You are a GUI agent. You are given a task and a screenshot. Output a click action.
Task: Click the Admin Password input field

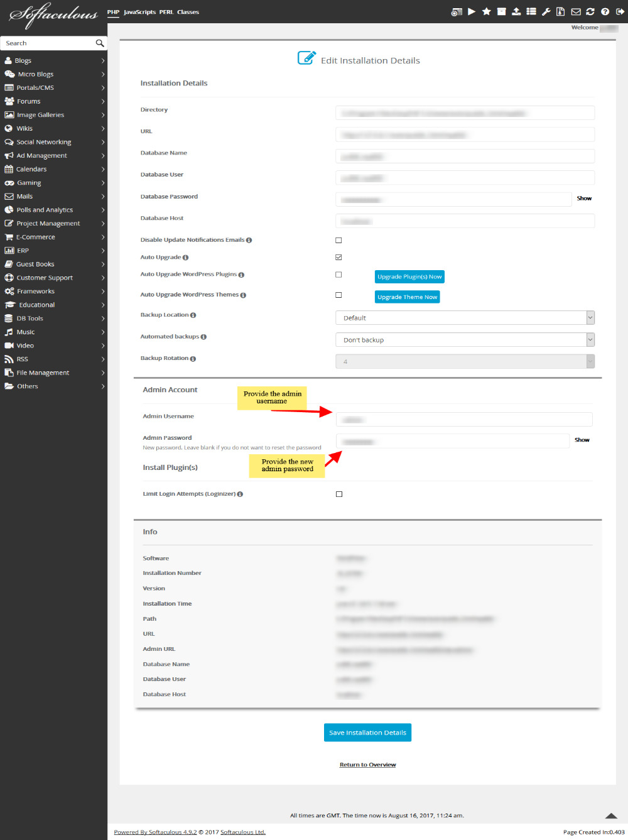453,441
